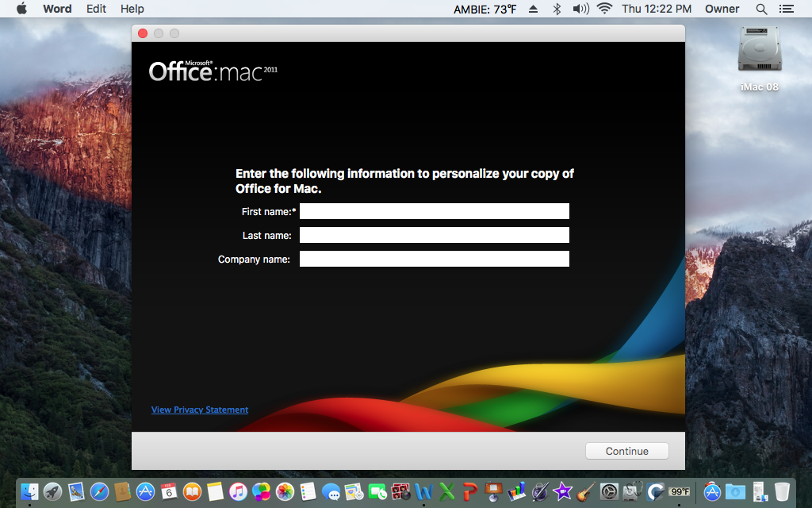Screen dimensions: 812x508
Task: Click the Last name input field
Action: [x=434, y=235]
